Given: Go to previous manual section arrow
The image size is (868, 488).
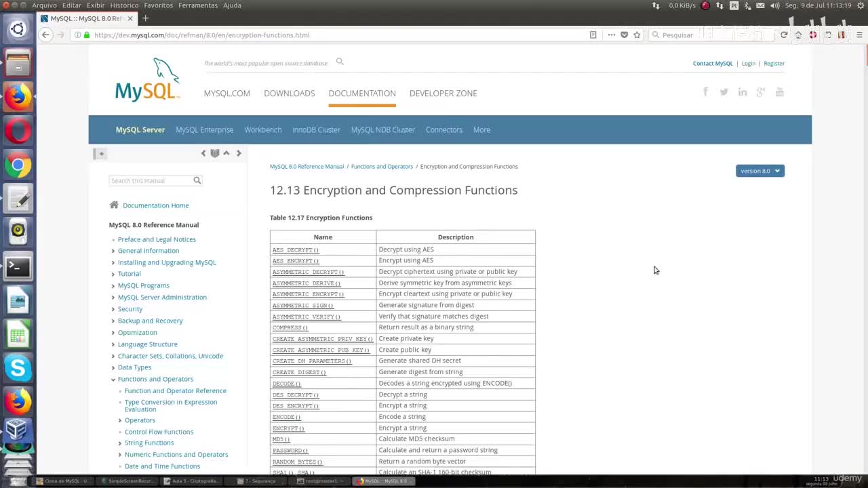Looking at the screenshot, I should (203, 153).
